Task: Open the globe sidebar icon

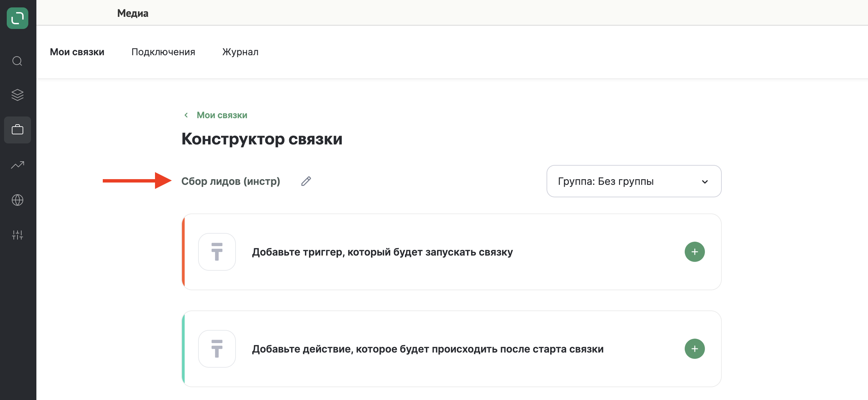Action: (x=18, y=200)
